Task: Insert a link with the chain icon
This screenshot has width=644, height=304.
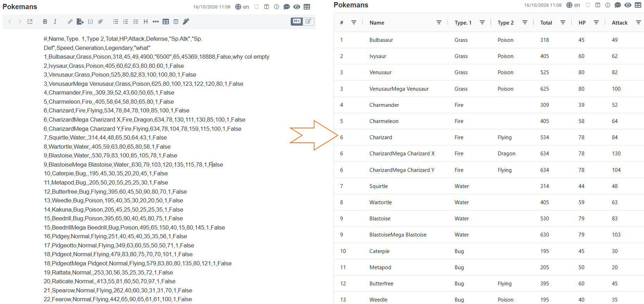Action: (x=70, y=22)
